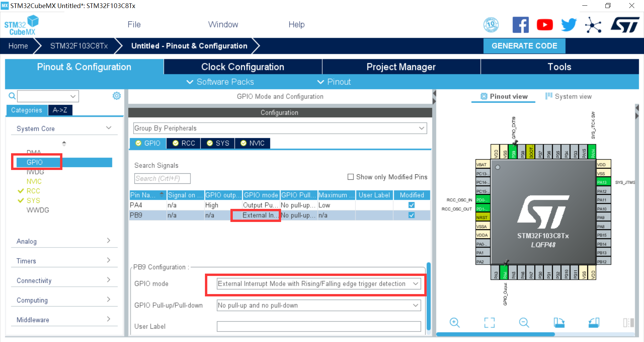Open the File menu
Image resolution: width=644 pixels, height=342 pixels.
coord(134,24)
